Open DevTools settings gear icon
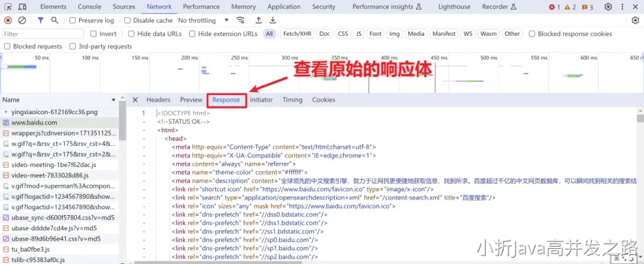644x264 pixels. coord(608,7)
